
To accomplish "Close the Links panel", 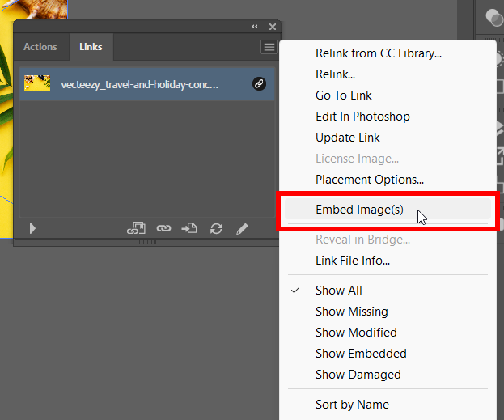I will pyautogui.click(x=273, y=27).
